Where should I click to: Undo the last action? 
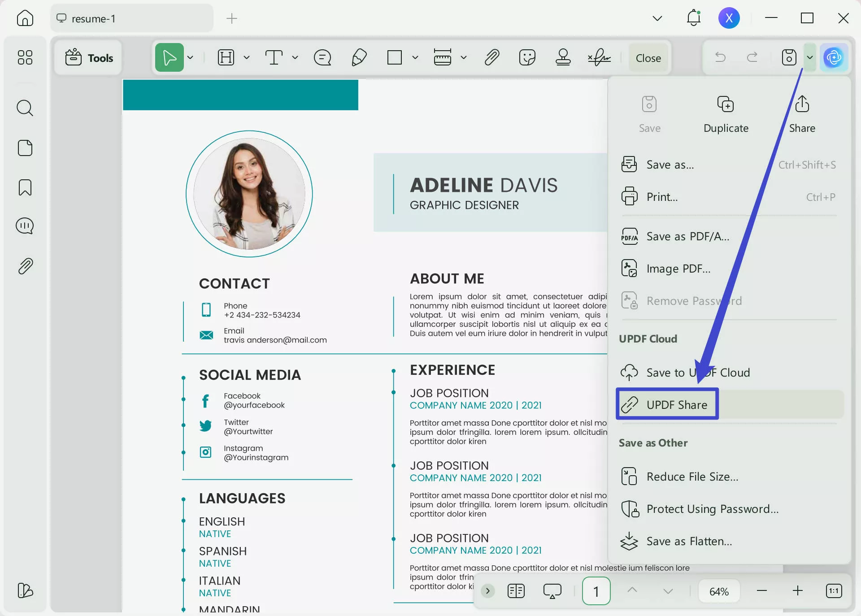[720, 57]
